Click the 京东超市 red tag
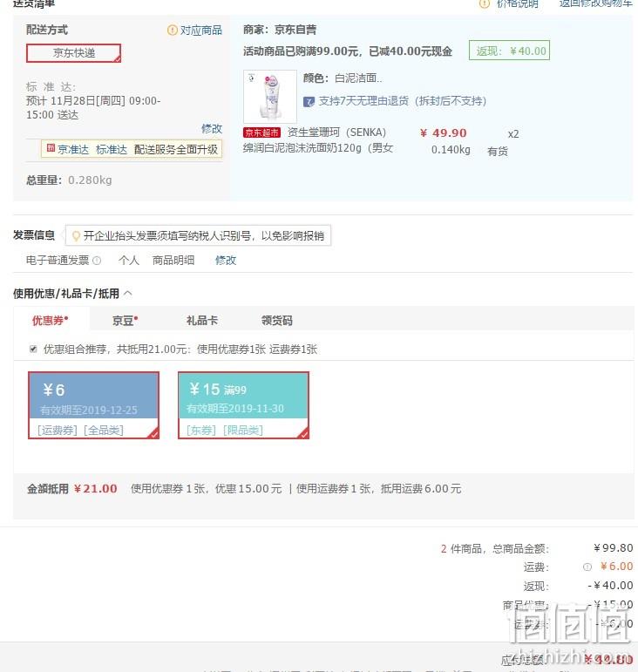638x672 pixels. pyautogui.click(x=261, y=132)
